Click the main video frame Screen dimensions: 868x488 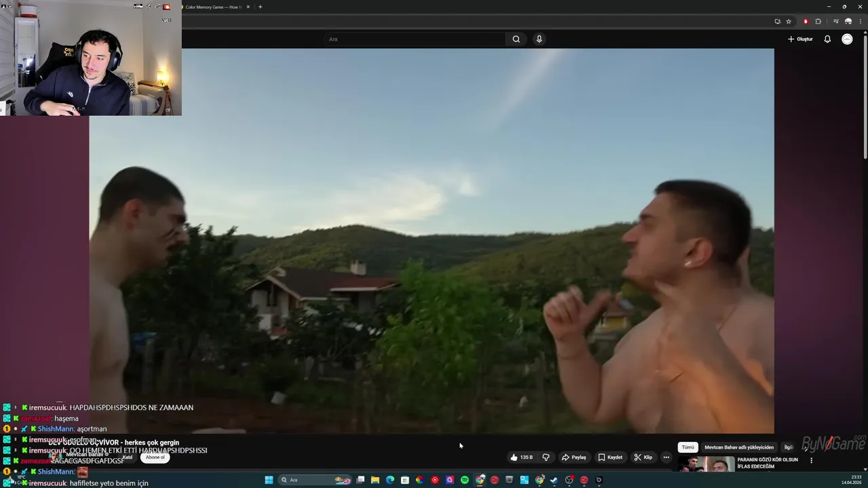(431, 241)
